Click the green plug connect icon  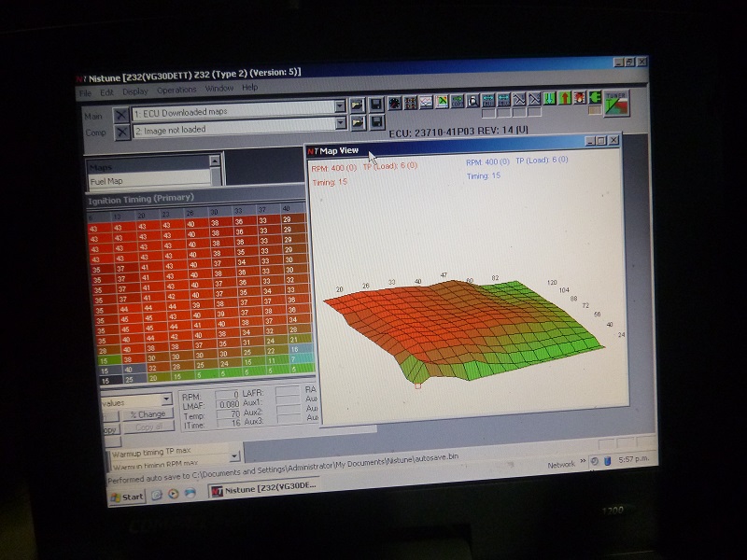click(595, 97)
